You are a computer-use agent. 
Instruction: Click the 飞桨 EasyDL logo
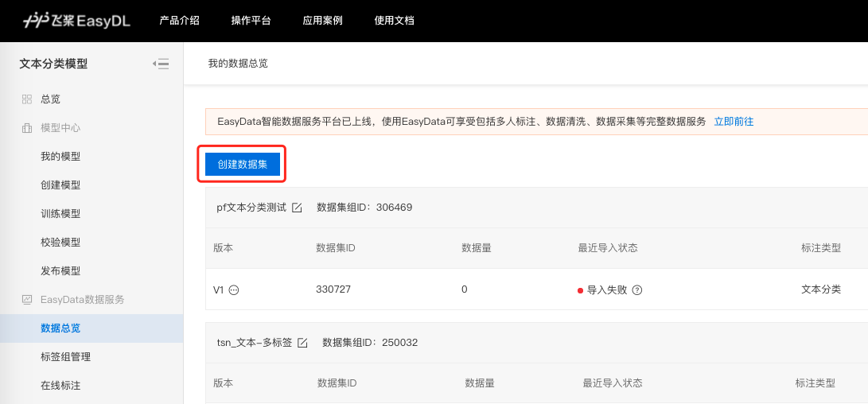[x=76, y=21]
